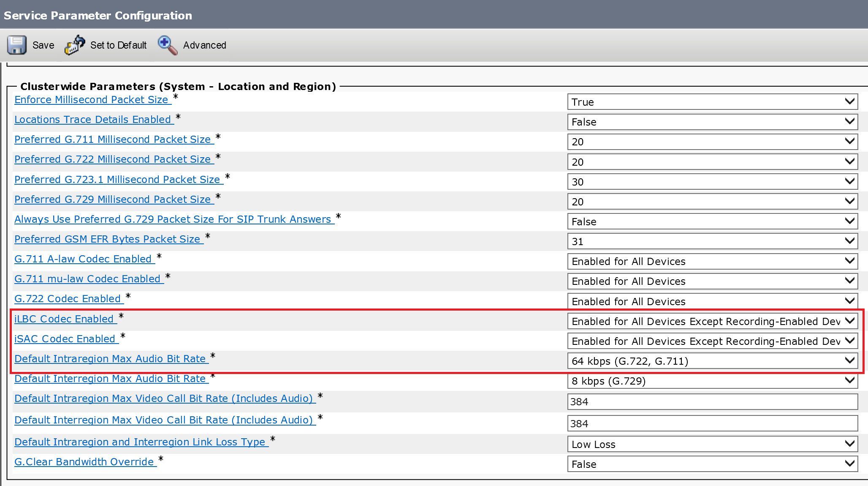
Task: Open iLBC Codec Enabled dropdown
Action: pyautogui.click(x=712, y=321)
